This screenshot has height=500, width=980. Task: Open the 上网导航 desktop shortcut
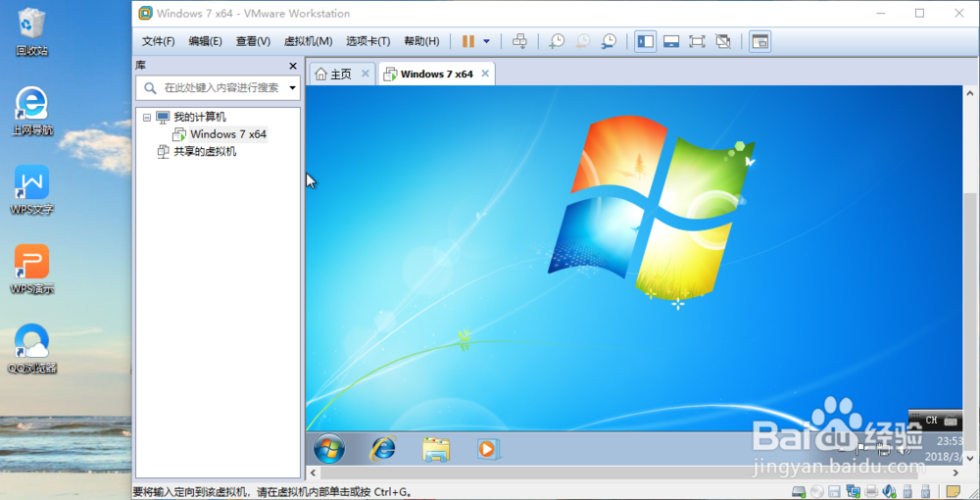pyautogui.click(x=32, y=111)
